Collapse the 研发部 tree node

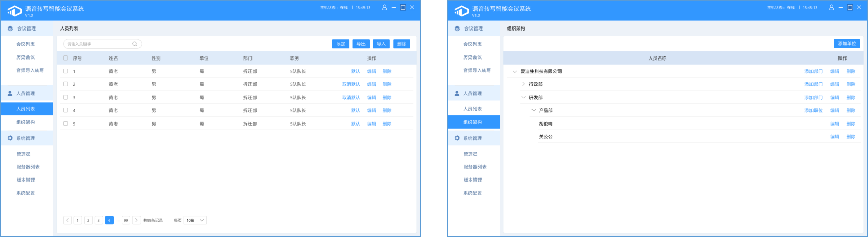pos(523,98)
